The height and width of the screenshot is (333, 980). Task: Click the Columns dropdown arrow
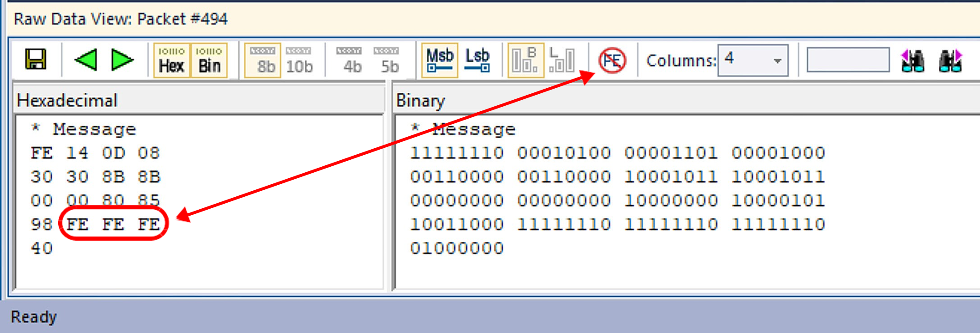click(x=777, y=61)
